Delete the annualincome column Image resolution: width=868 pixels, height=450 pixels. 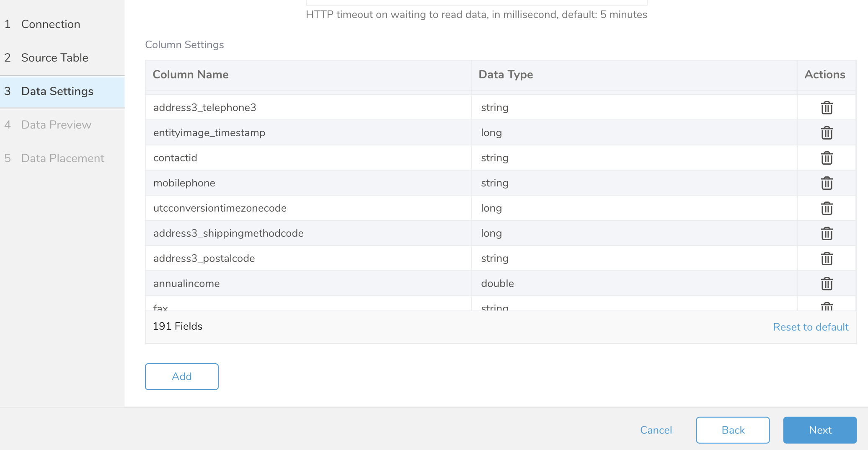827,284
